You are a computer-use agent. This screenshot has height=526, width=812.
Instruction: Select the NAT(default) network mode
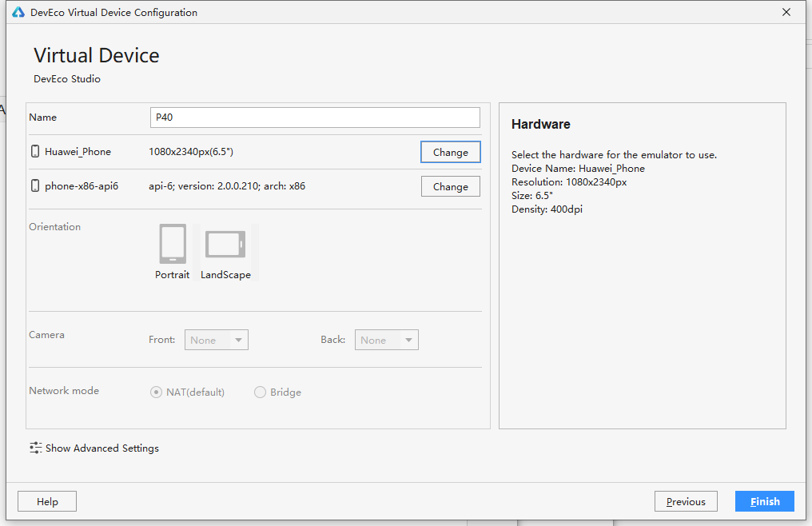point(156,393)
